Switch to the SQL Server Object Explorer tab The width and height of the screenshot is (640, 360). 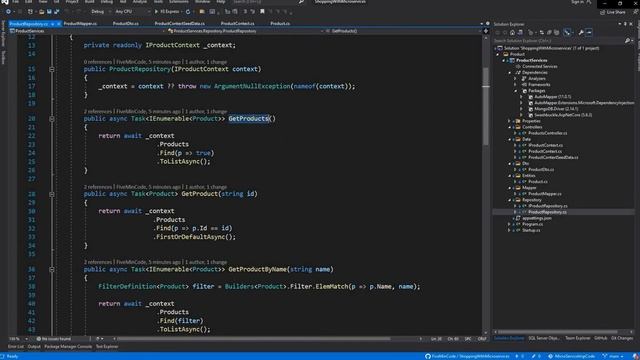(x=544, y=338)
